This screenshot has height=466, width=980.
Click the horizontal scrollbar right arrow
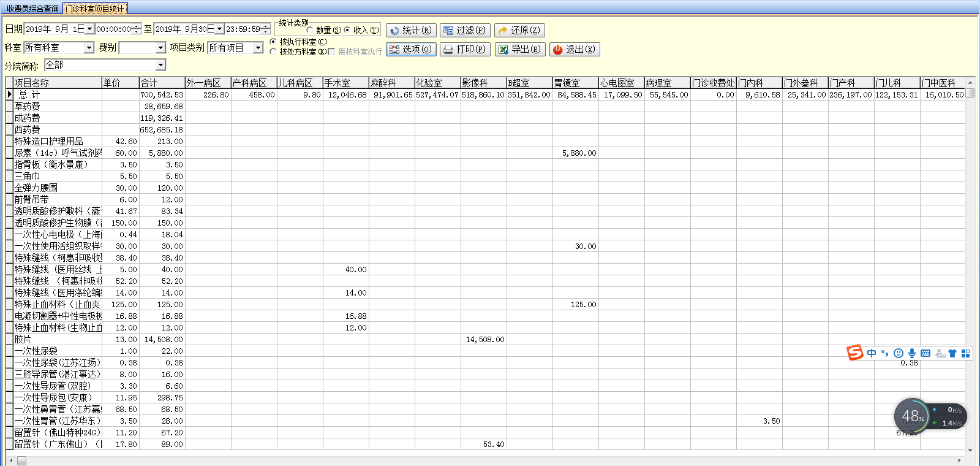pyautogui.click(x=959, y=460)
